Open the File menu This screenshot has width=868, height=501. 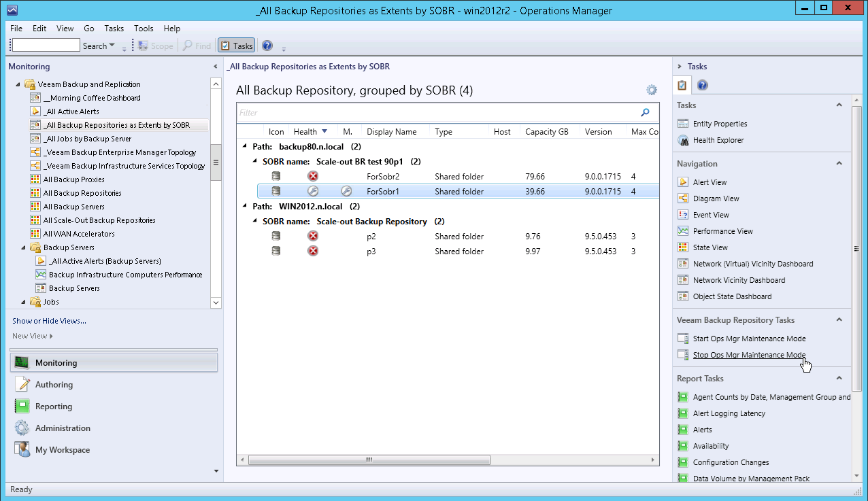point(16,29)
